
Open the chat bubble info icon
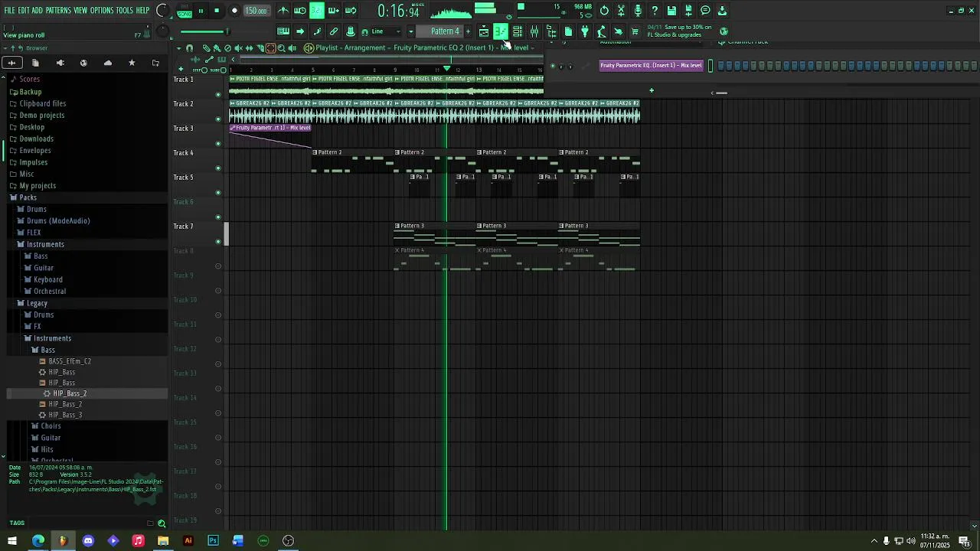pyautogui.click(x=705, y=11)
